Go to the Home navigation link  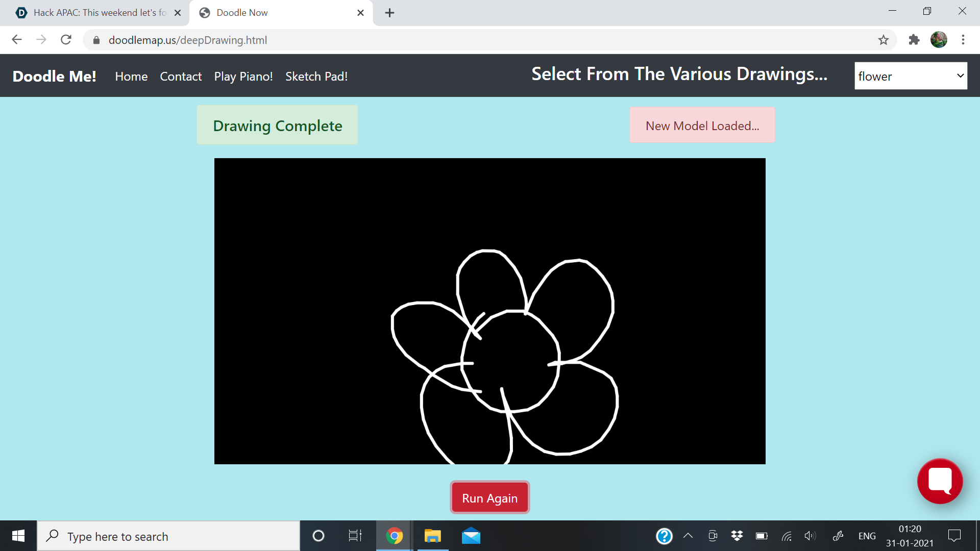coord(131,77)
